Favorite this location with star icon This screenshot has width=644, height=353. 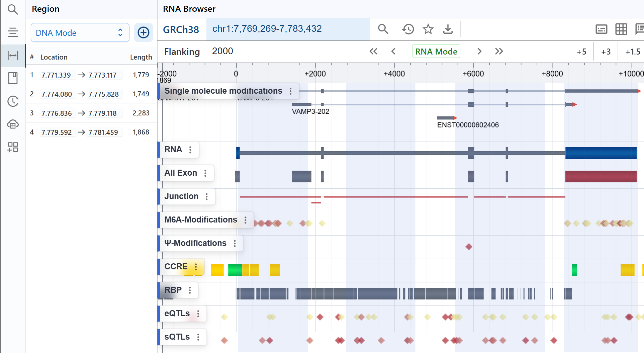click(x=428, y=29)
